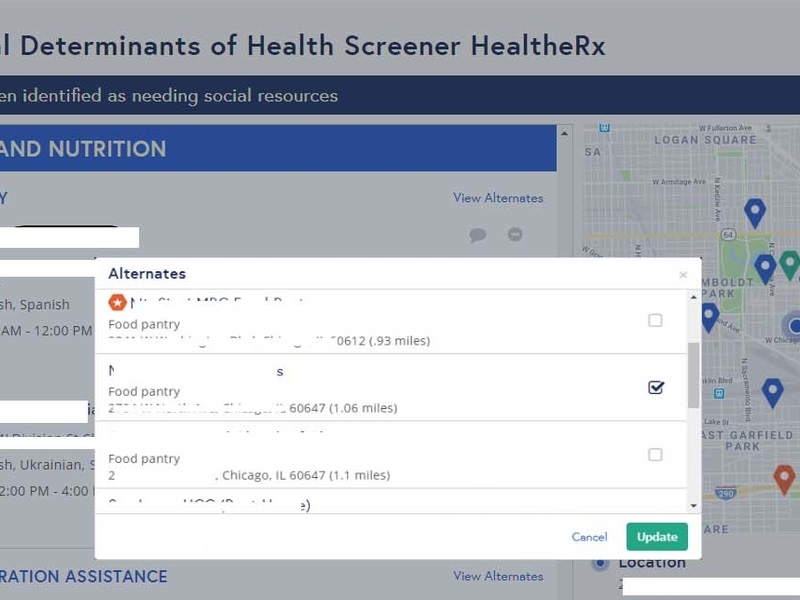
Task: Click the remove minus circle icon
Action: 515,234
